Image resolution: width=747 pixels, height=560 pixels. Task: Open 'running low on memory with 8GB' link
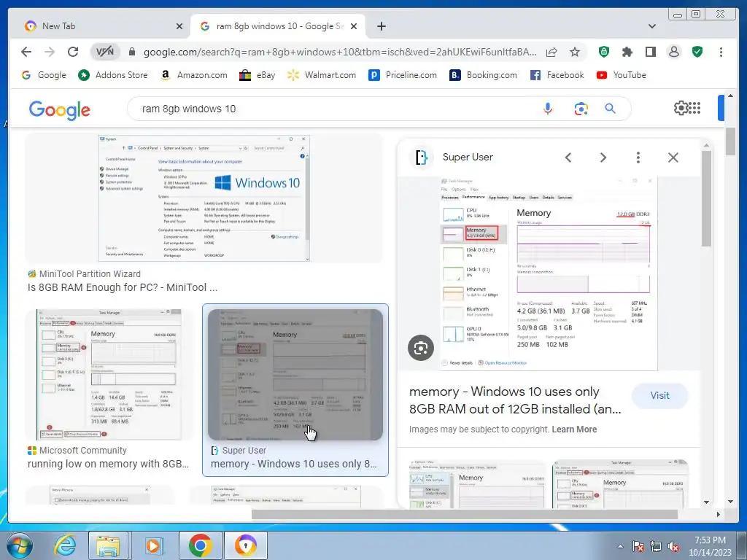tap(108, 464)
